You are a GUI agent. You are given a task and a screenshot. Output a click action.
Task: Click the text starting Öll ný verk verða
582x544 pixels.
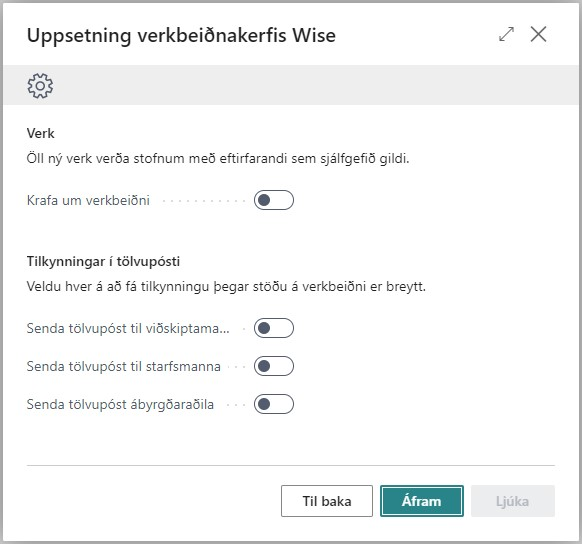[x=218, y=159]
